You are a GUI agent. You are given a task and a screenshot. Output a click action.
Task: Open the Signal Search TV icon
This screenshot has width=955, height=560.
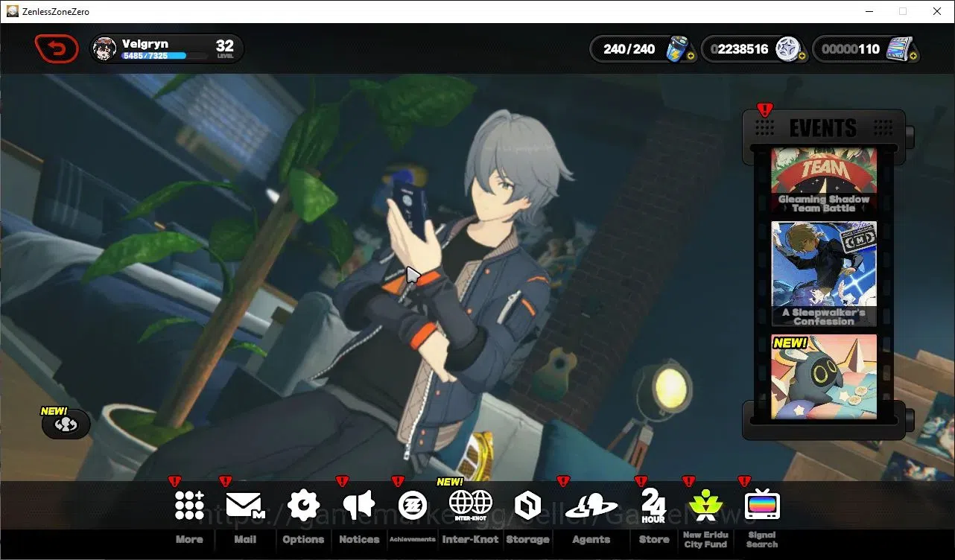[762, 506]
